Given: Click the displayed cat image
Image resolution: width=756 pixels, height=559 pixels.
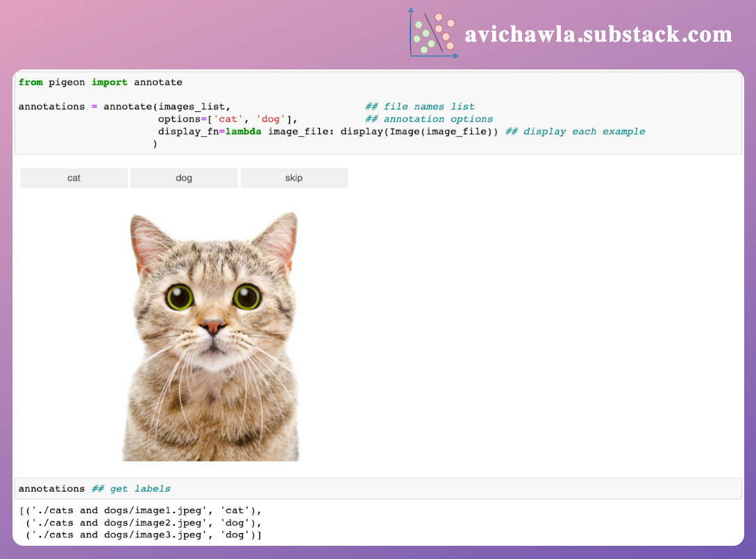Looking at the screenshot, I should [211, 336].
